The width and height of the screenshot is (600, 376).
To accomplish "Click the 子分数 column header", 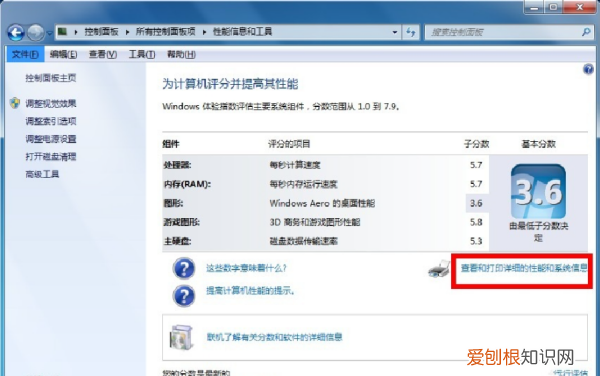I will [x=476, y=144].
